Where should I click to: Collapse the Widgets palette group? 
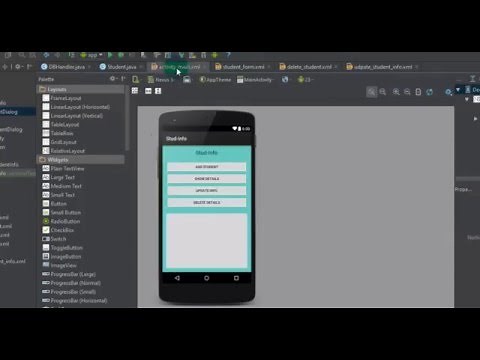click(81, 160)
